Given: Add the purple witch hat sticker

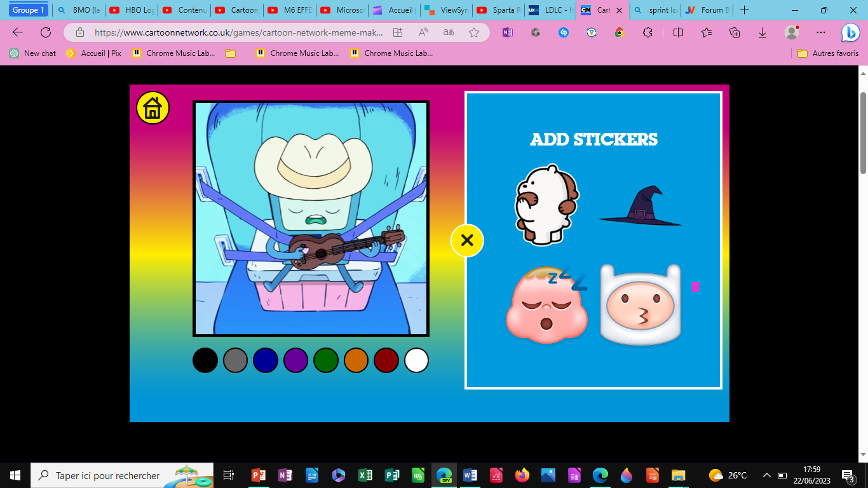Looking at the screenshot, I should [641, 206].
